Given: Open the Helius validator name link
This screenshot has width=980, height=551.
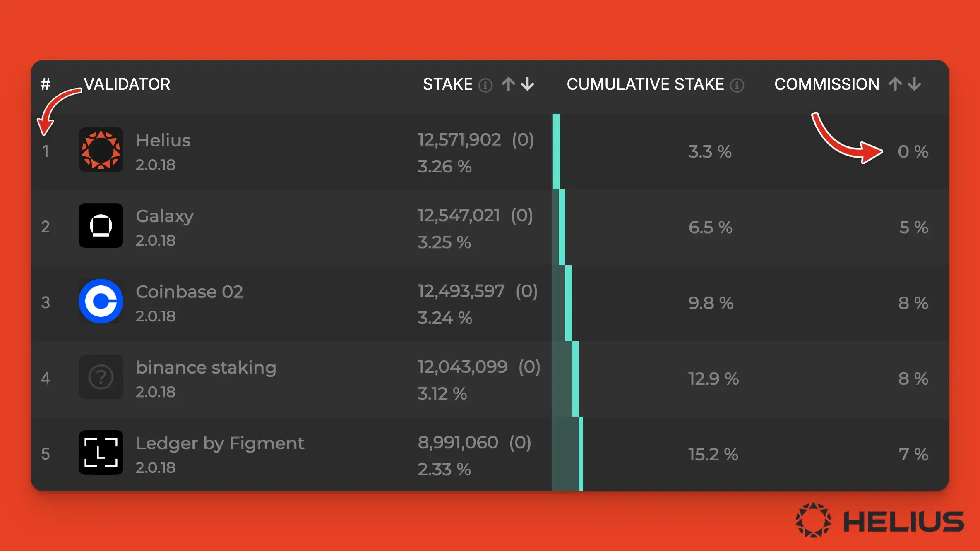Looking at the screenshot, I should [x=163, y=140].
